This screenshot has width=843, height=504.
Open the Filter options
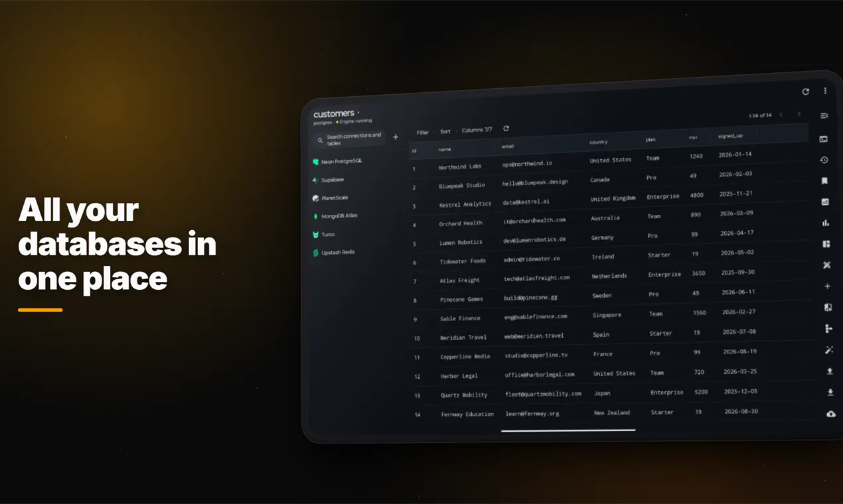[422, 133]
